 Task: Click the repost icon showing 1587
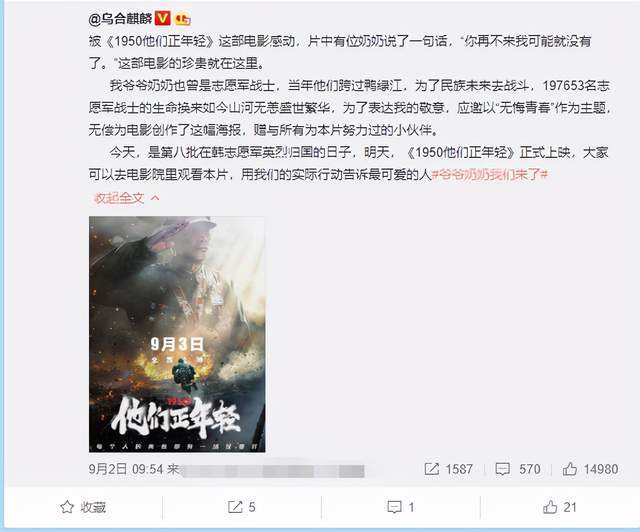click(431, 469)
